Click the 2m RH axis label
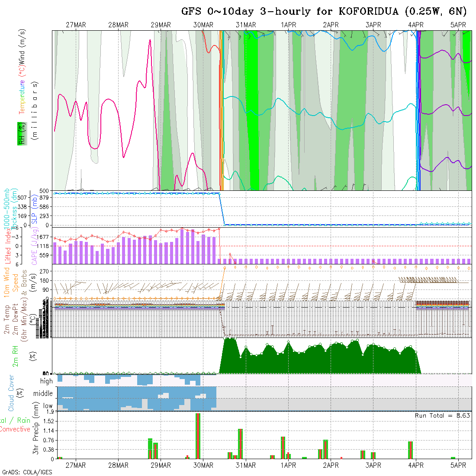Viewport: 476px width, 476px height. (x=15, y=355)
